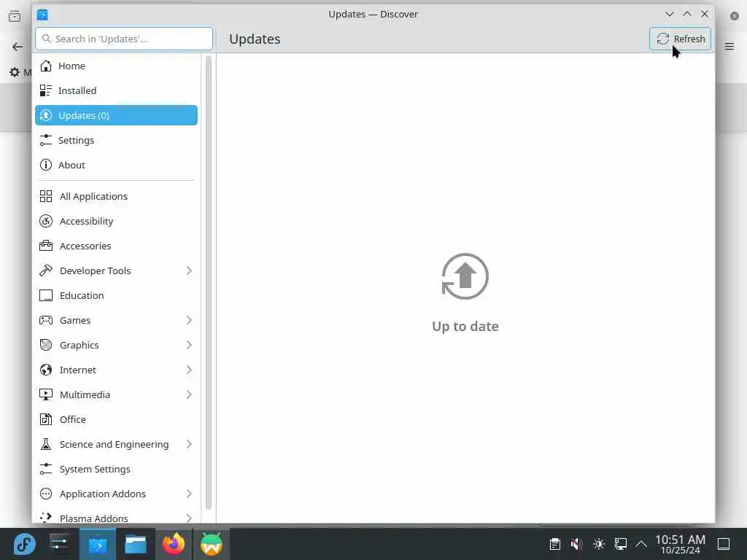Expand the Application Addons chevron
Viewport: 747px width, 560px height.
coord(189,494)
